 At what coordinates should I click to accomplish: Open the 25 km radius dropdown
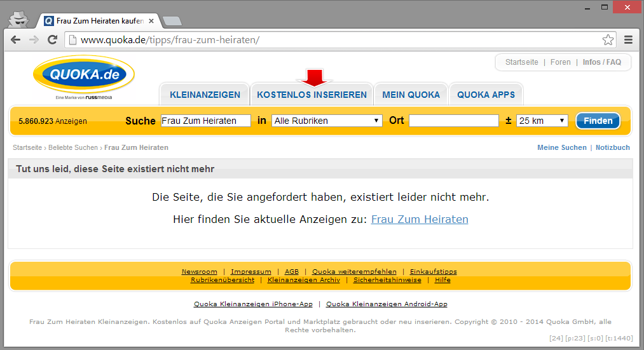[x=542, y=121]
